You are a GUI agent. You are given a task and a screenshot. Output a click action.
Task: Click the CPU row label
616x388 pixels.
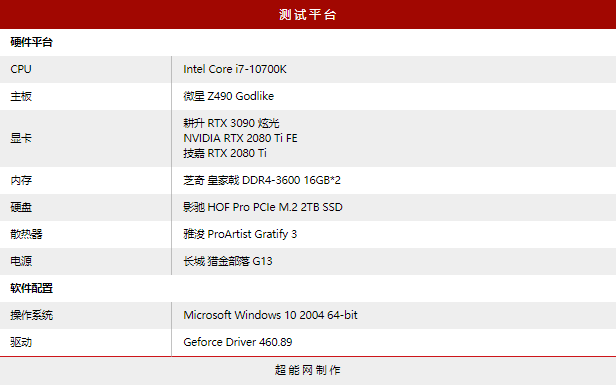(x=21, y=69)
